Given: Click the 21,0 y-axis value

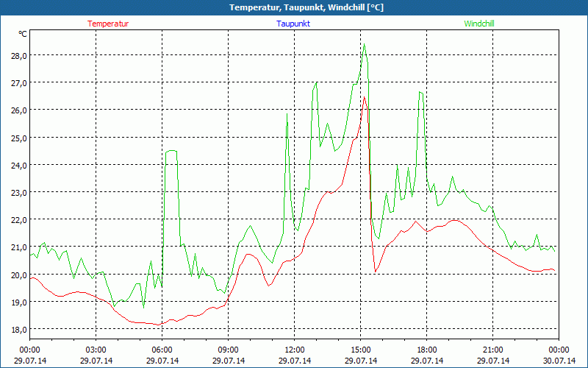Looking at the screenshot, I should (x=18, y=247).
